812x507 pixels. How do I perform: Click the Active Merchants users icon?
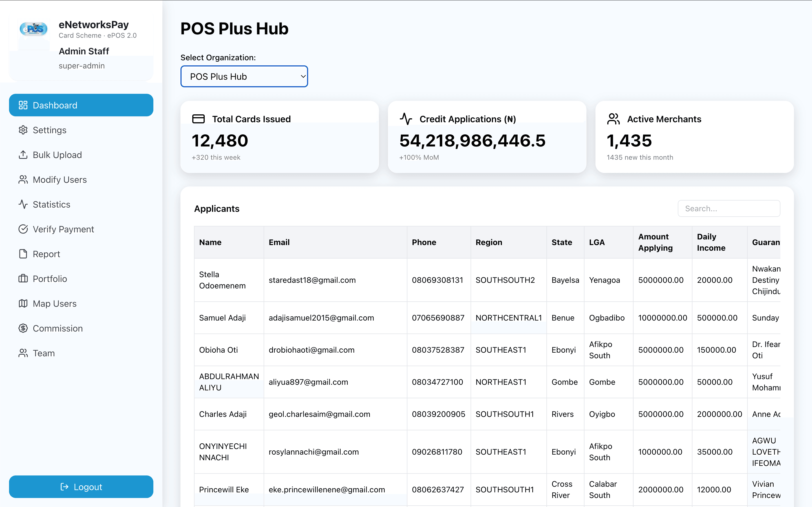coord(613,119)
